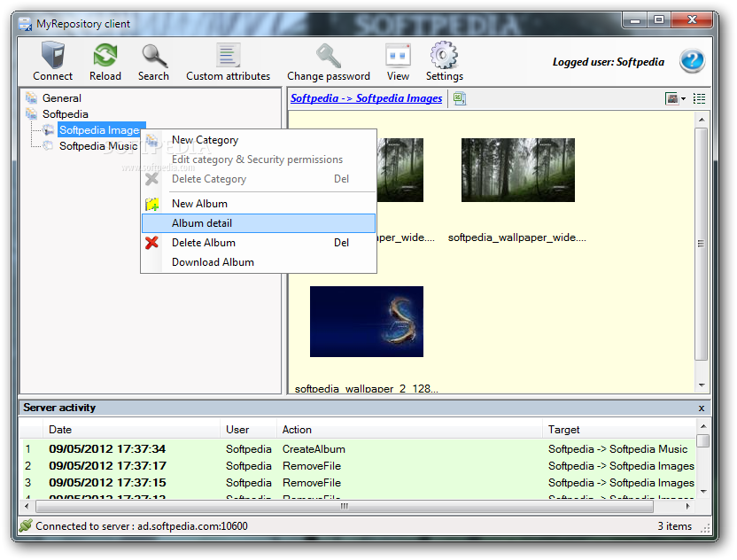Click the New Album folder icon in menu
Image resolution: width=737 pixels, height=560 pixels.
(151, 204)
